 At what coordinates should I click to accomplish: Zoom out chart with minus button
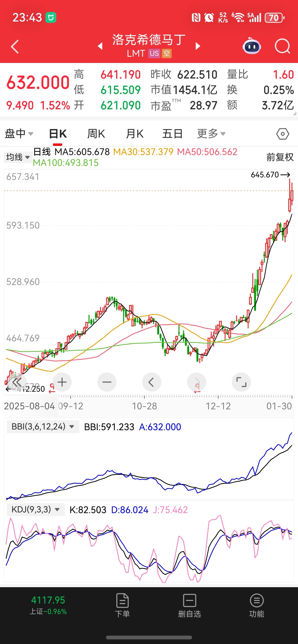(107, 382)
